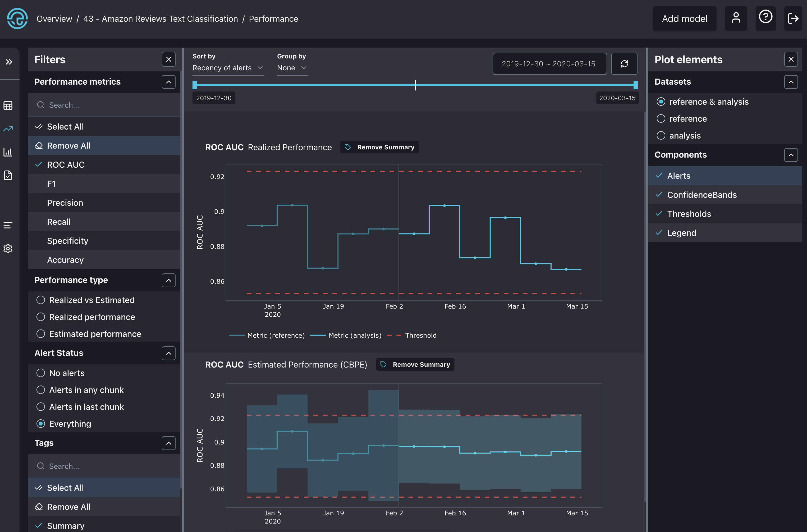Select the F1 performance metric
This screenshot has height=532, width=807.
[x=51, y=184]
